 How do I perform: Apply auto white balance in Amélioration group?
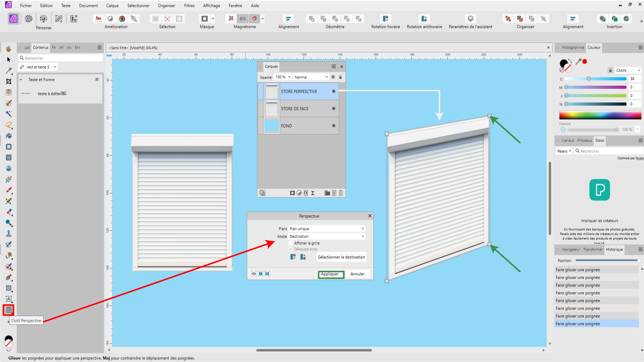pos(133,19)
